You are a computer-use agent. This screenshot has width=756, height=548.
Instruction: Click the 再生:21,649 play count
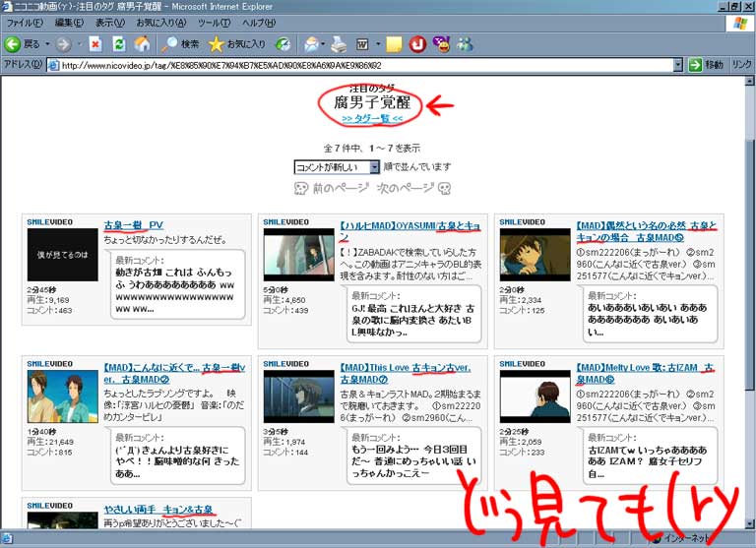50,442
